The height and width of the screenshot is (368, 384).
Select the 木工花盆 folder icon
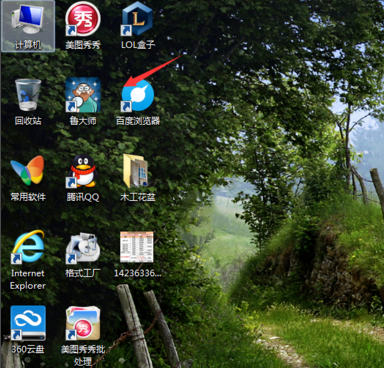tap(136, 171)
